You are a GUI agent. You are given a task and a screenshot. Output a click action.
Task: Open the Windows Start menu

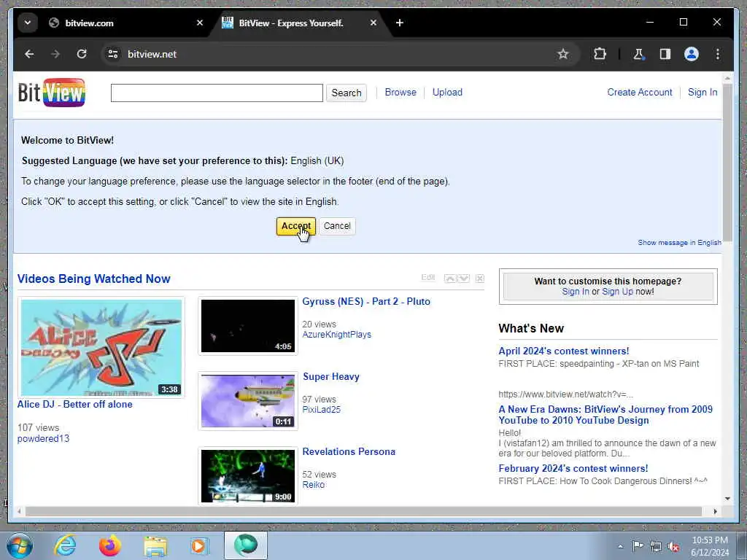click(x=19, y=545)
